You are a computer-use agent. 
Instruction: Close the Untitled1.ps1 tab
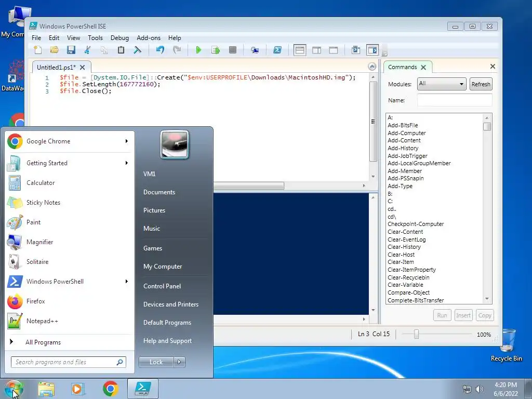(83, 67)
